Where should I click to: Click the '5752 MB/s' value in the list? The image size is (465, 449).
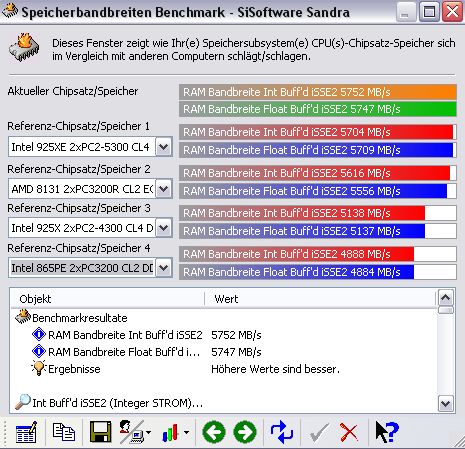pyautogui.click(x=236, y=335)
